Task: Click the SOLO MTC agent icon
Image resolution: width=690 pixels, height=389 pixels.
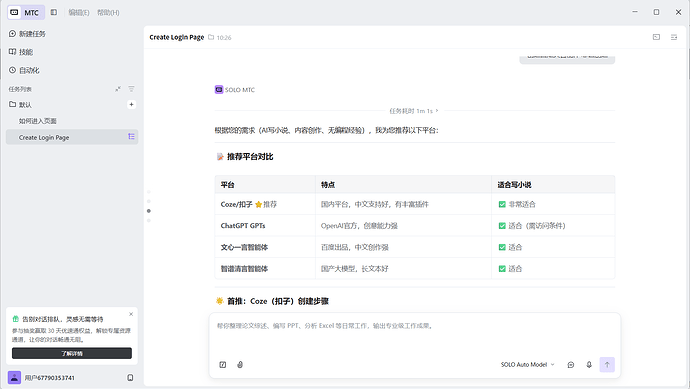Action: click(x=219, y=90)
